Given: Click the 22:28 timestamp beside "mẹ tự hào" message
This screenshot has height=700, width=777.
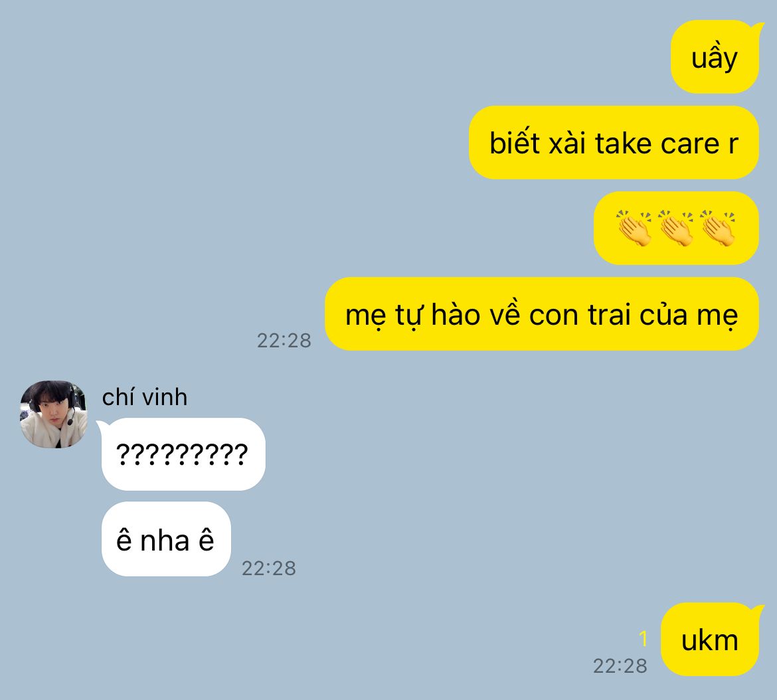Looking at the screenshot, I should (x=284, y=340).
